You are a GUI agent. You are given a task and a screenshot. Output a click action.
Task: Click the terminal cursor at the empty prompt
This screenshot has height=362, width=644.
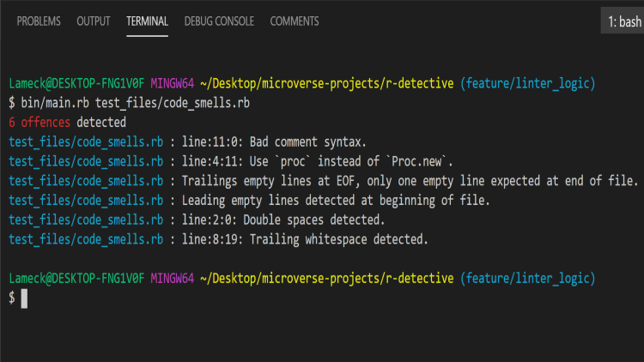click(x=25, y=298)
